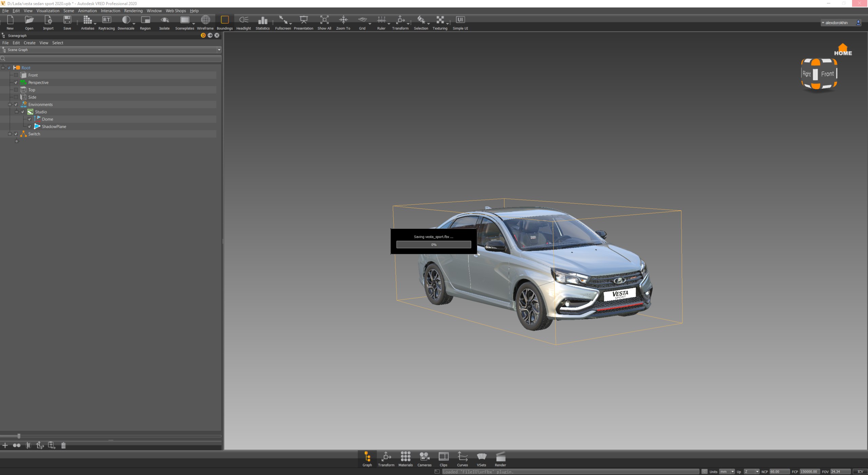Click the Import toolbar icon
The width and height of the screenshot is (868, 475).
tap(48, 20)
